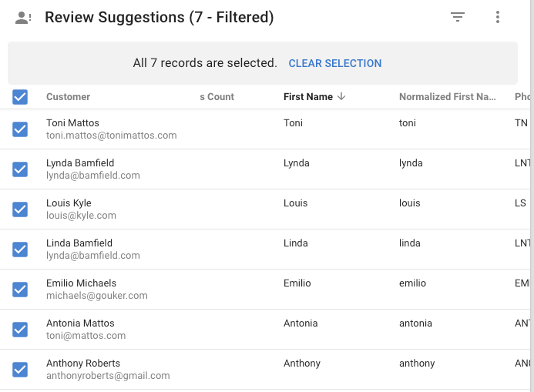Uncheck the Toni Mattos row checkbox
This screenshot has width=534, height=392.
(20, 129)
